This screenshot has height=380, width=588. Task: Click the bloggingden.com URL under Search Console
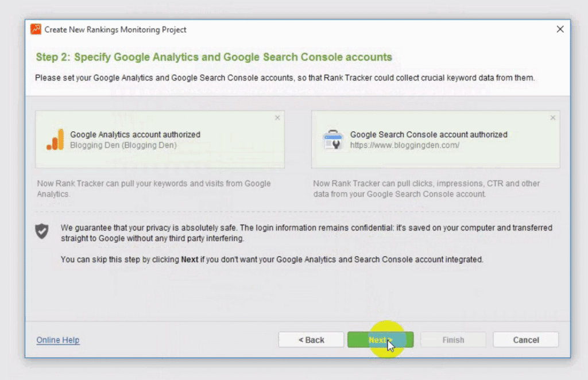coord(405,145)
